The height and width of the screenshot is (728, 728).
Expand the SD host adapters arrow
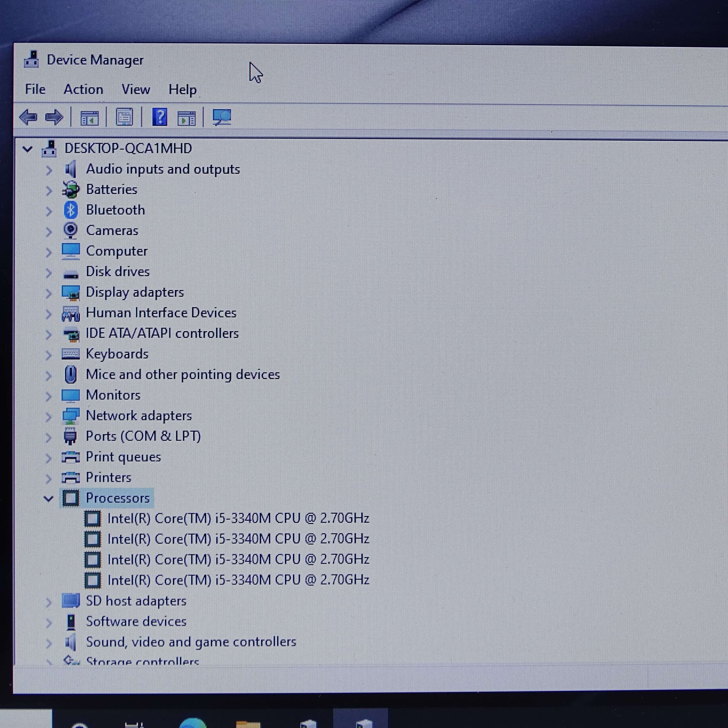pyautogui.click(x=49, y=602)
